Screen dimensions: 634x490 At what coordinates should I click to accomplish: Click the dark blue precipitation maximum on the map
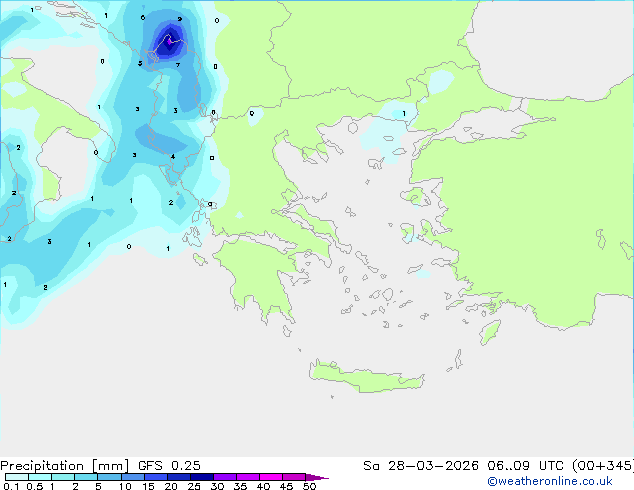coord(169,42)
